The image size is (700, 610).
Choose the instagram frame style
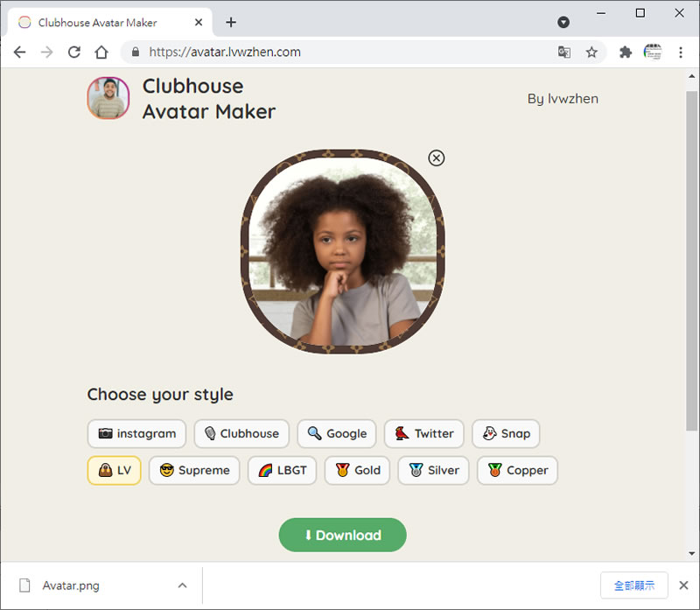(136, 433)
